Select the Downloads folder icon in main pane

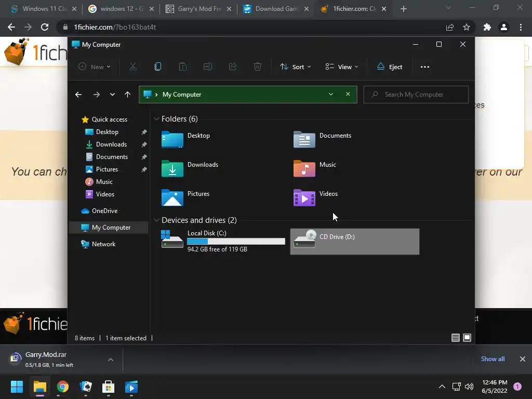(x=172, y=169)
